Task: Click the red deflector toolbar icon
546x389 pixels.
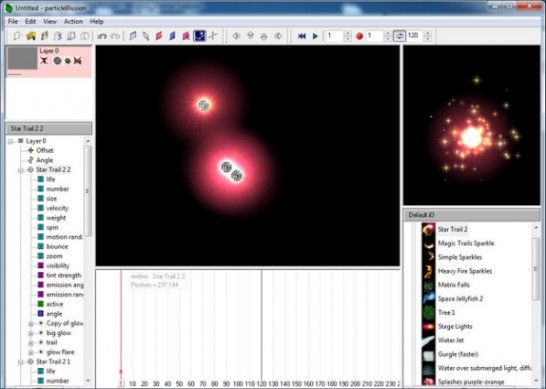Action: point(159,36)
